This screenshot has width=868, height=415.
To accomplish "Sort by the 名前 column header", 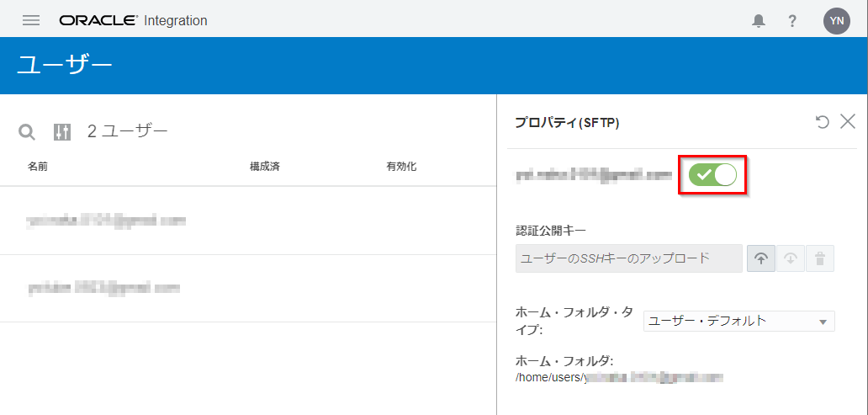I will click(x=38, y=167).
